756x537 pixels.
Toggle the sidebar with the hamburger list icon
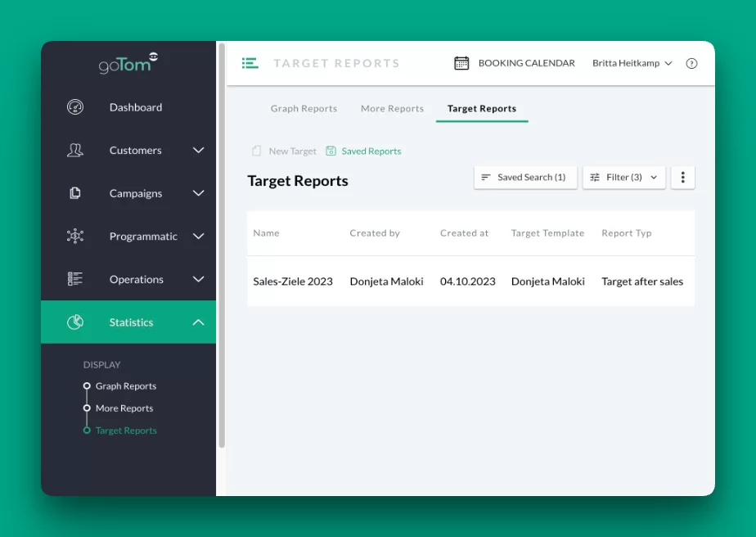(250, 63)
